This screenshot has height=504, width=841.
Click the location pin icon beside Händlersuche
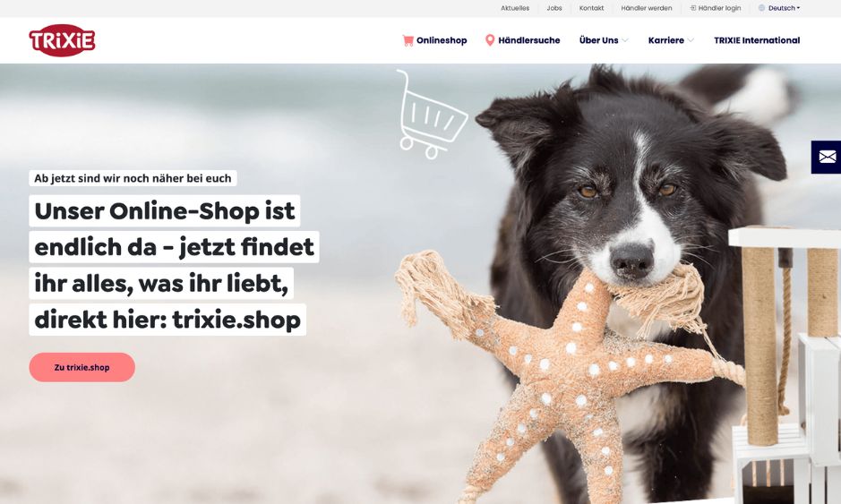pos(490,40)
